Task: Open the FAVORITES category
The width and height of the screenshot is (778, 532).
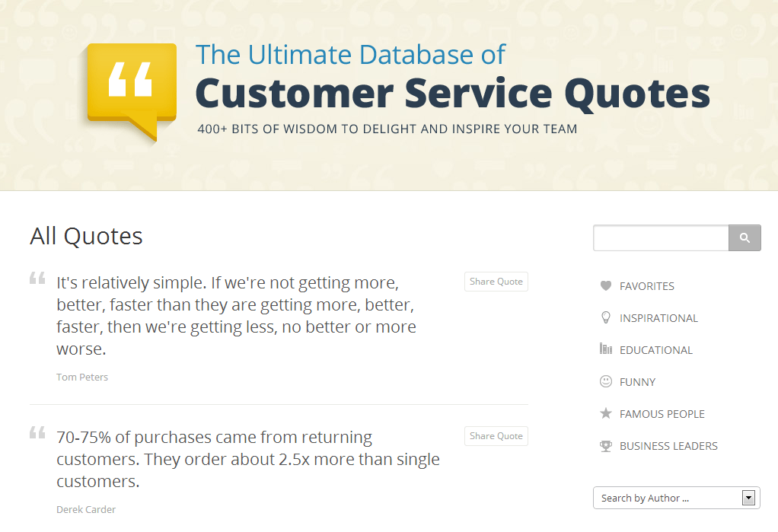Action: [646, 286]
